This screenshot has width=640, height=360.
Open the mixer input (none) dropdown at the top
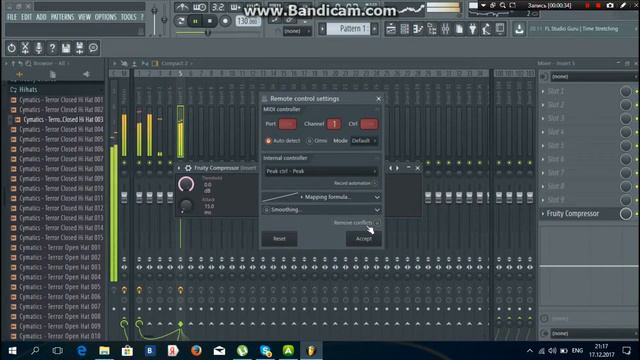point(594,77)
